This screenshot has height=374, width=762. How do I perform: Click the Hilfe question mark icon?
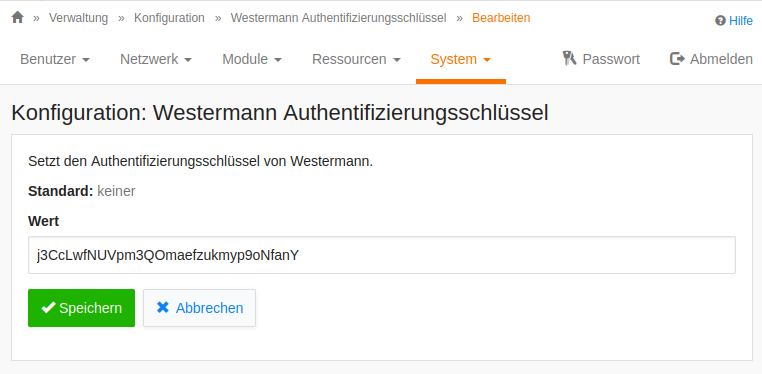click(x=720, y=20)
